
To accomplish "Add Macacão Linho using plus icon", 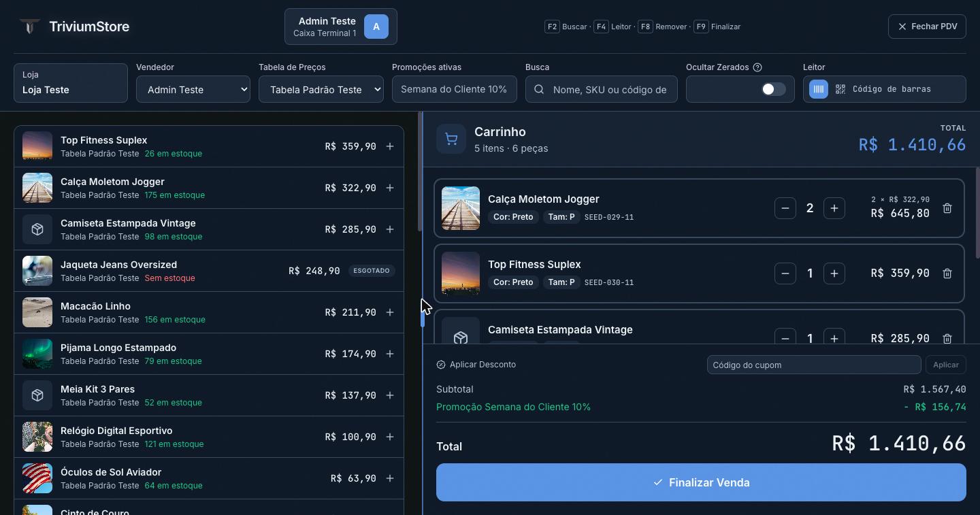I will tap(390, 312).
